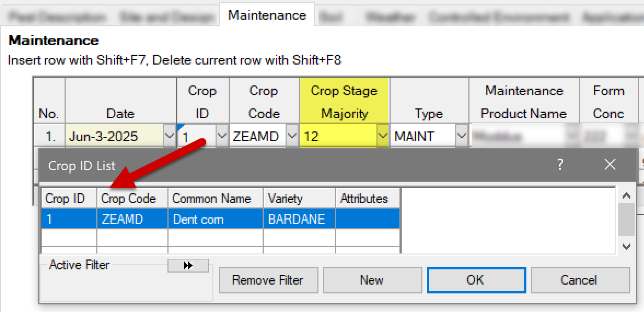Image resolution: width=644 pixels, height=312 pixels.
Task: Switch to the Maintenance tab
Action: (x=266, y=15)
